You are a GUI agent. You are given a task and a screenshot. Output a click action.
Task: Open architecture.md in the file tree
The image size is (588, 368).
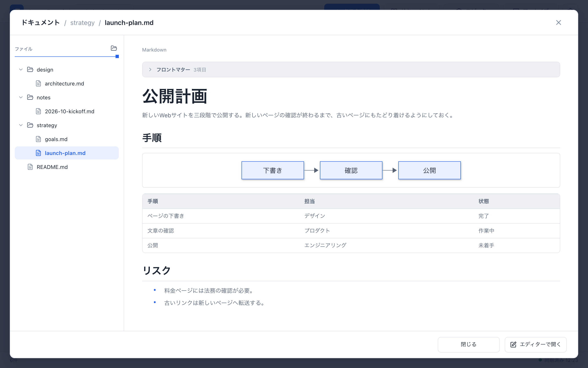pos(67,83)
